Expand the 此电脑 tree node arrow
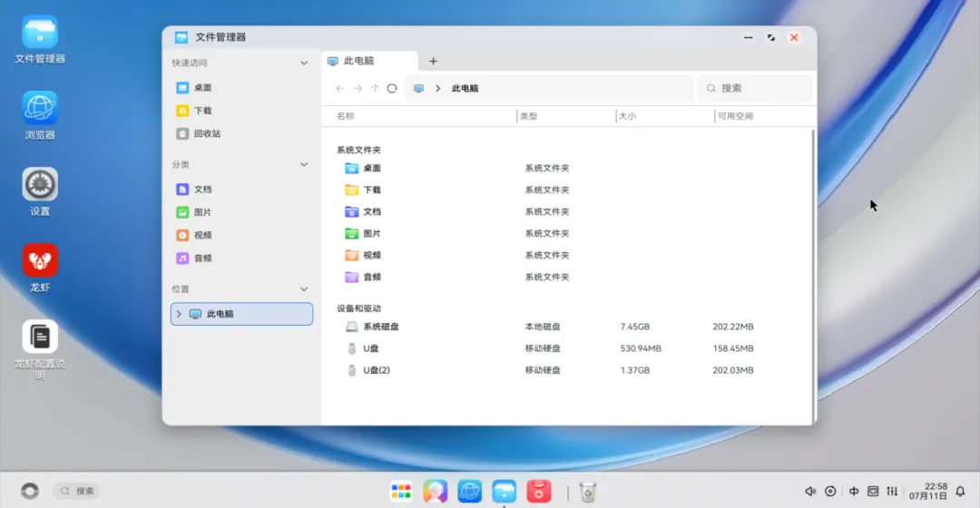The height and width of the screenshot is (508, 980). [179, 314]
